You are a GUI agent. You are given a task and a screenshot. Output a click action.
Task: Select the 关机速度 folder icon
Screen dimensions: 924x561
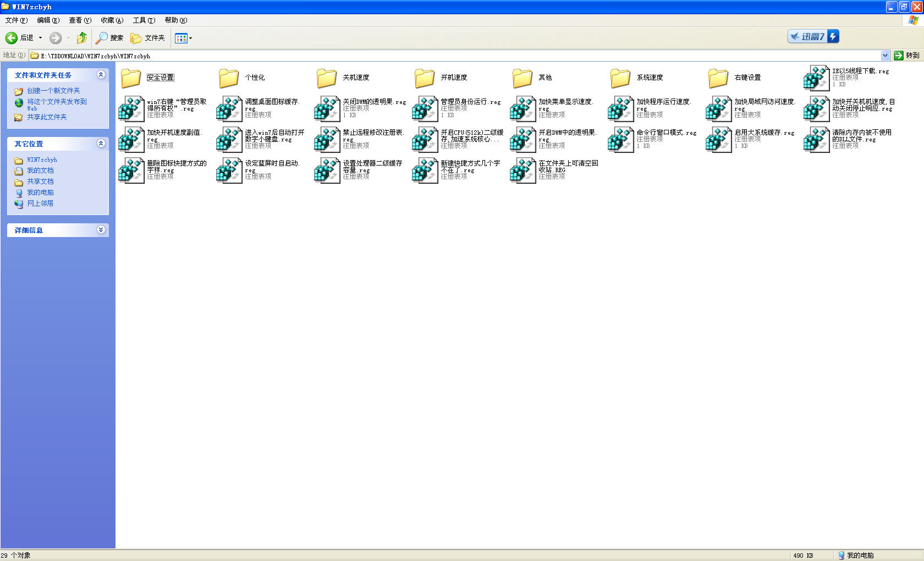(x=327, y=78)
